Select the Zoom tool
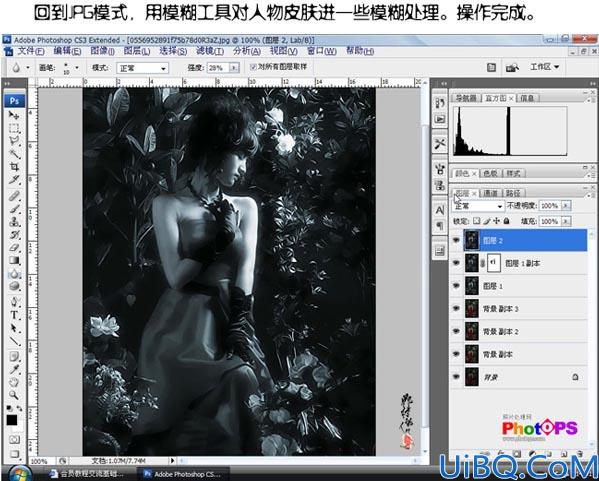The height and width of the screenshot is (481, 599). (x=14, y=395)
